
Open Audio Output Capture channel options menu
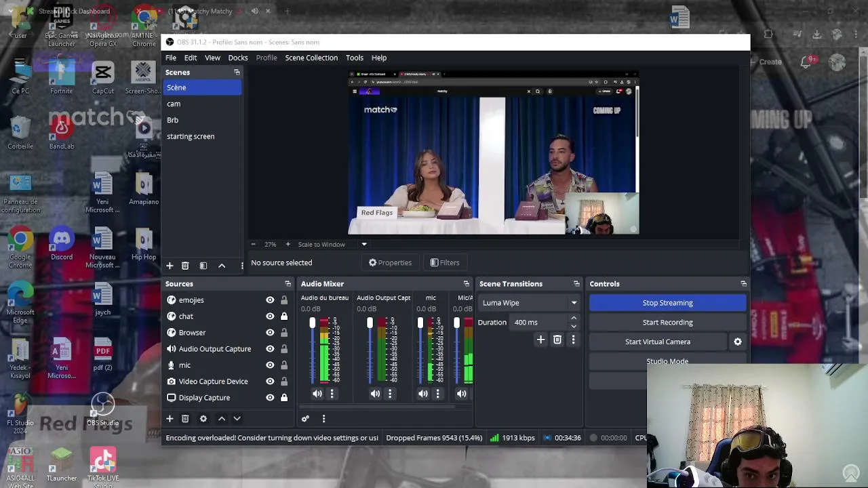(389, 394)
